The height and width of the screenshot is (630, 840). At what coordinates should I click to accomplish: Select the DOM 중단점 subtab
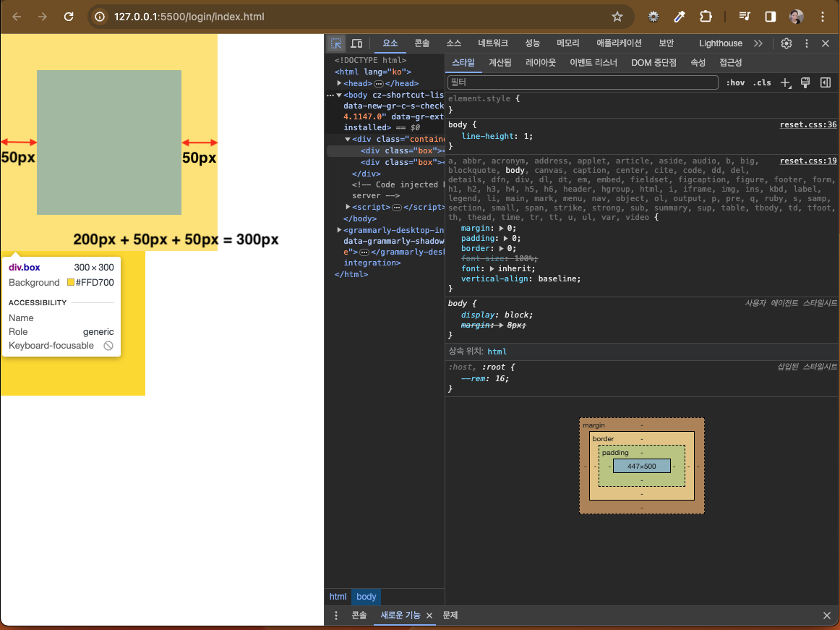(x=653, y=63)
